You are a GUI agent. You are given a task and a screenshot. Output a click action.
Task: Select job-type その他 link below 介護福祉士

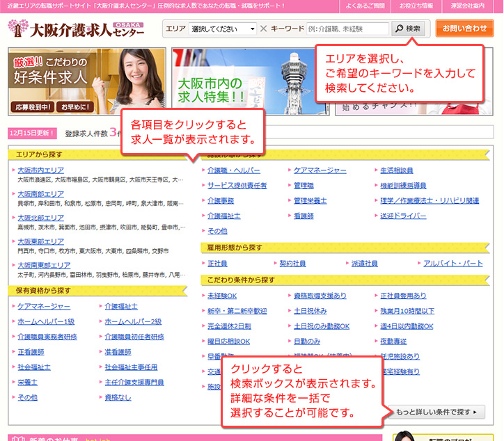(217, 231)
